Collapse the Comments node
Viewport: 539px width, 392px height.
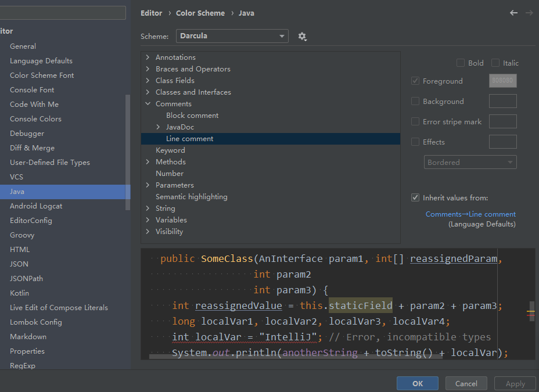tap(148, 103)
